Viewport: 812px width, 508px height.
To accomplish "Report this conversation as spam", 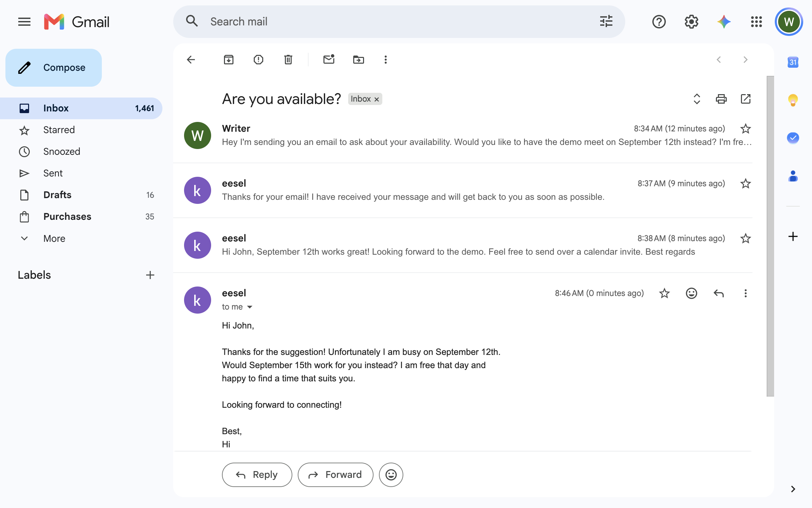I will click(x=258, y=60).
